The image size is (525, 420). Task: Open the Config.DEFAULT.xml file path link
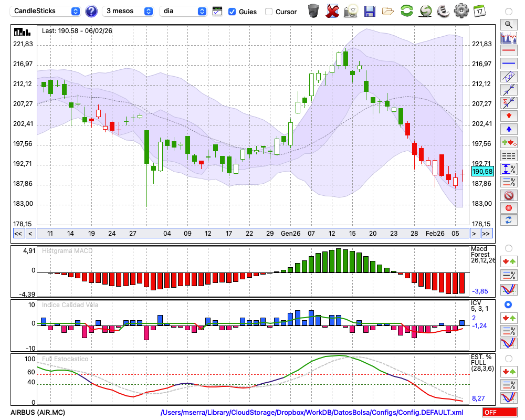[312, 413]
